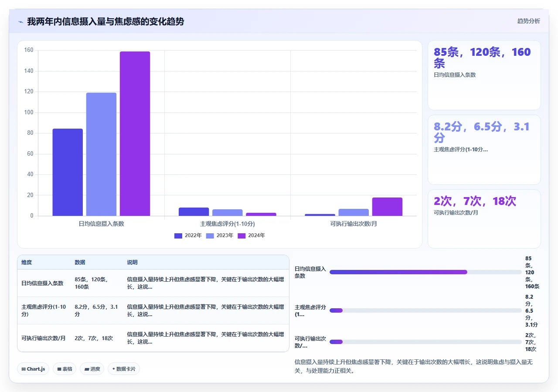Click the trend icon beside the title
The width and height of the screenshot is (558, 392).
(20, 21)
